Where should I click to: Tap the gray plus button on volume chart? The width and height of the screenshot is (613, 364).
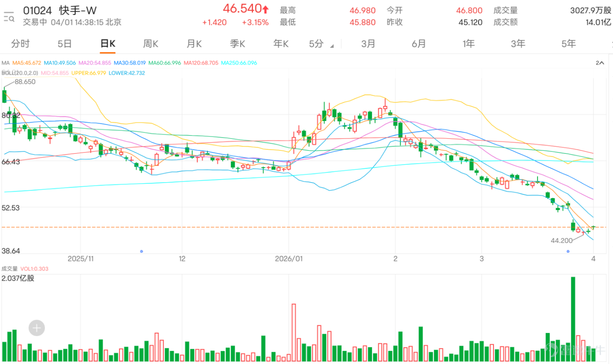pyautogui.click(x=37, y=328)
